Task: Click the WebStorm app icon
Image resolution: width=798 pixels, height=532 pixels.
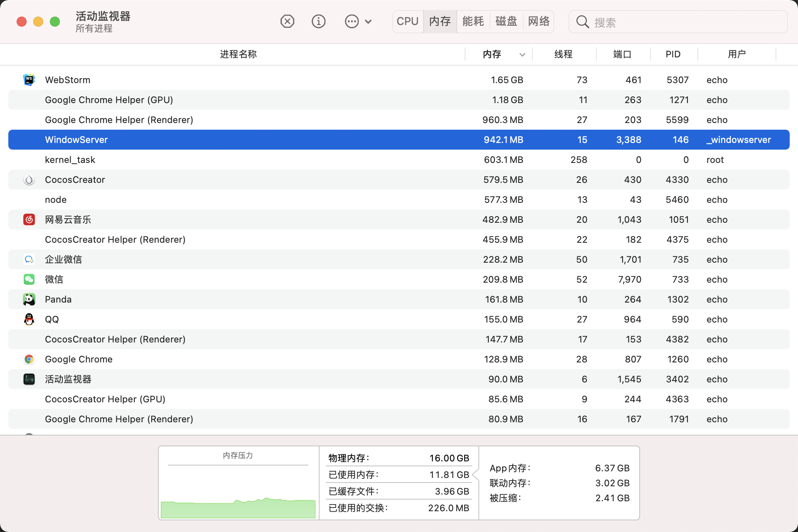Action: [29, 80]
